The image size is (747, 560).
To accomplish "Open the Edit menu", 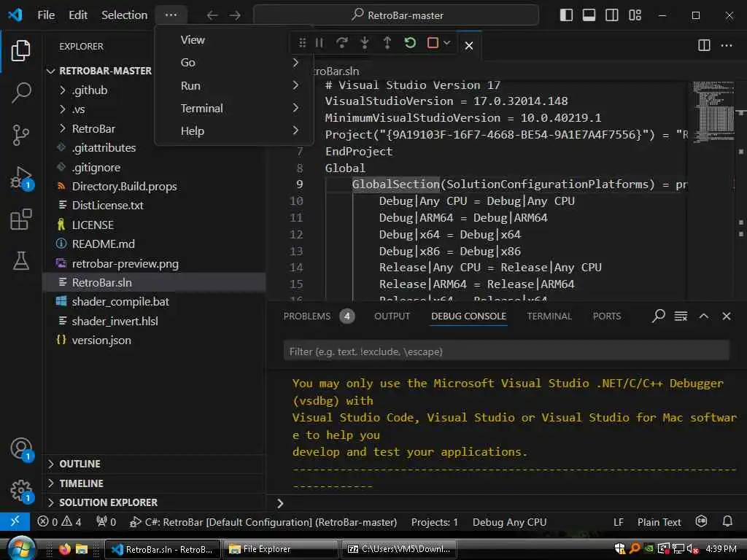I will coord(78,15).
